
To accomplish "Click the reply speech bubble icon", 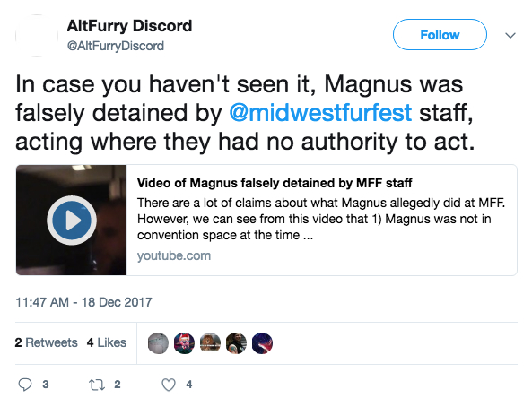I will pos(25,385).
